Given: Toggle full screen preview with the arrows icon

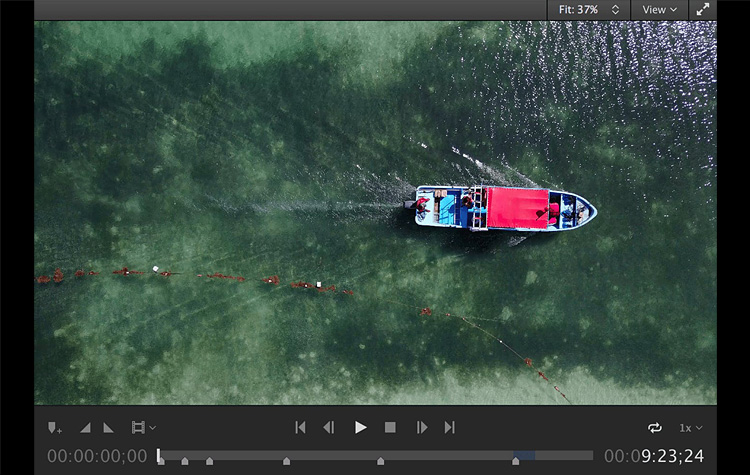Looking at the screenshot, I should 703,10.
